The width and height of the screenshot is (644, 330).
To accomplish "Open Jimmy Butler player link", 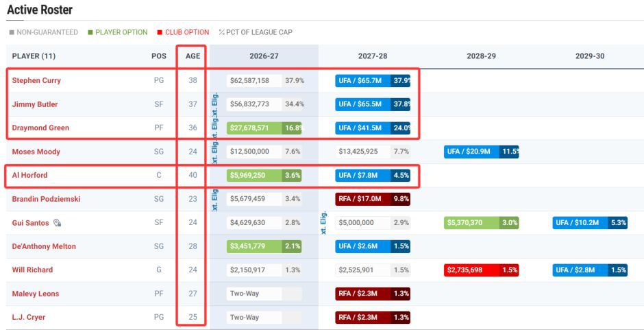I will pyautogui.click(x=35, y=104).
